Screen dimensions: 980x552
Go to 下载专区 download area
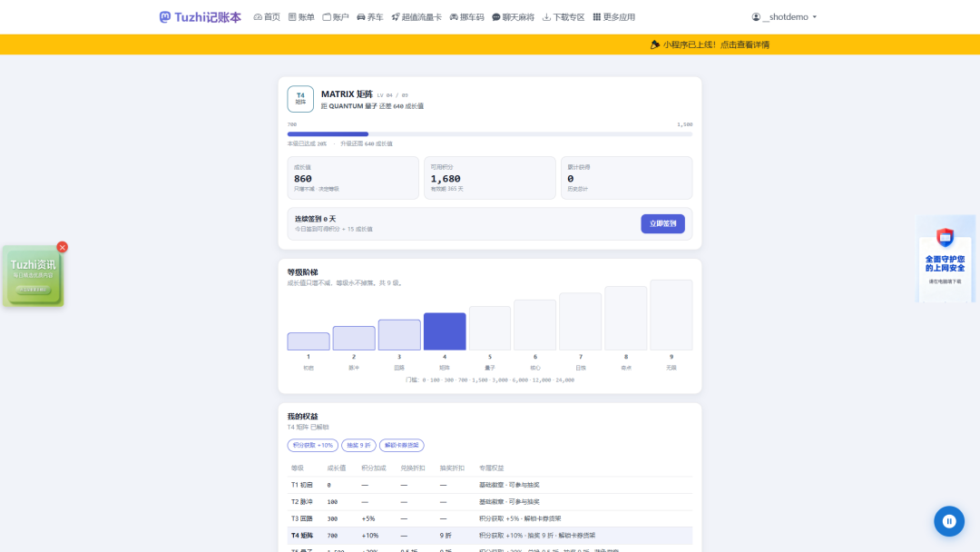point(563,17)
